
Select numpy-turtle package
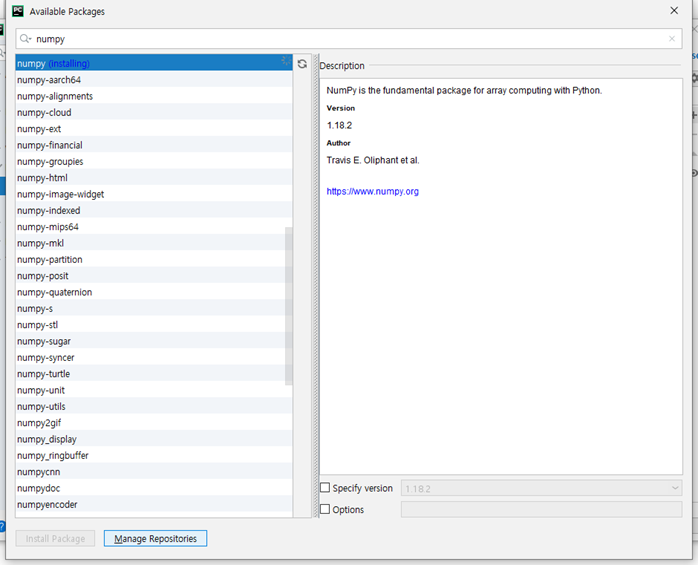click(x=154, y=374)
